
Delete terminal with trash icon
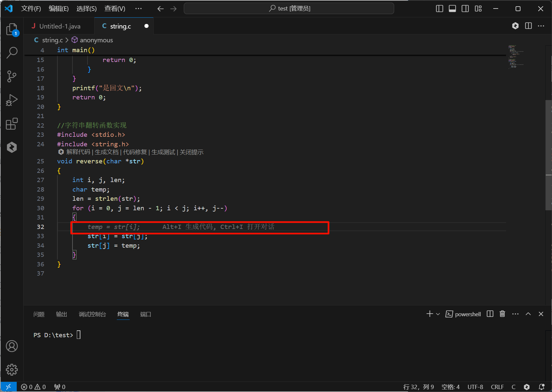(502, 314)
